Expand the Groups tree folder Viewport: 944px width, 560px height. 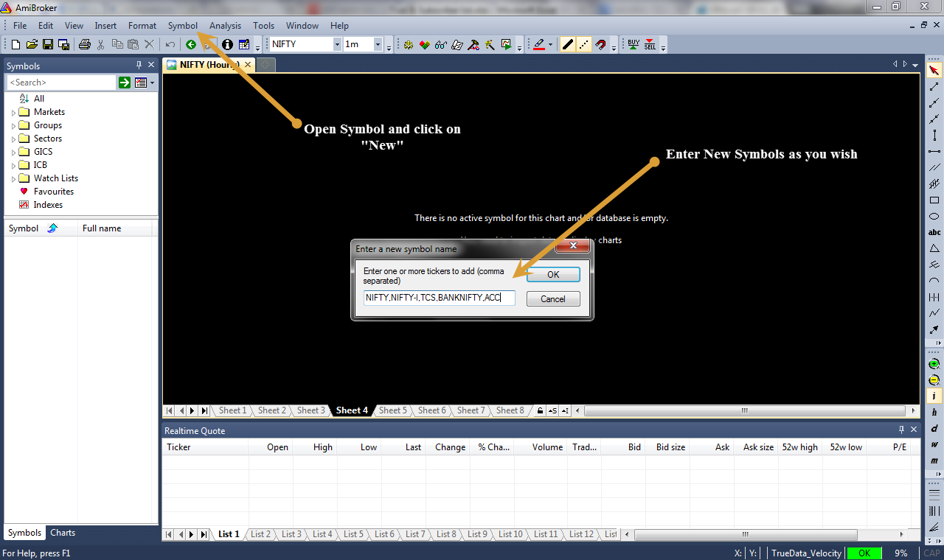[x=13, y=125]
